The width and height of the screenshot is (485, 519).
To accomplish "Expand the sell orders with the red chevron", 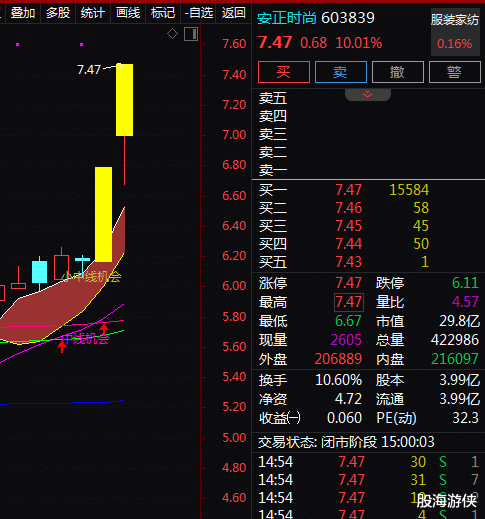I will coord(368,94).
